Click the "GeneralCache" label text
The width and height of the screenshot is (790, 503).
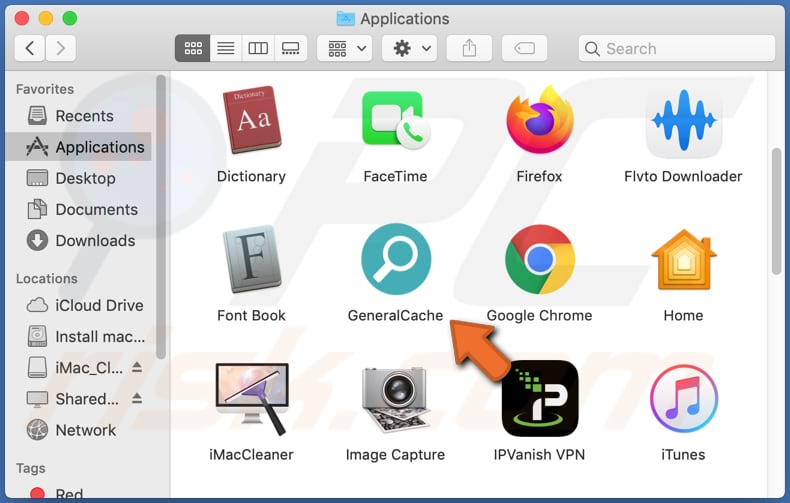click(396, 316)
